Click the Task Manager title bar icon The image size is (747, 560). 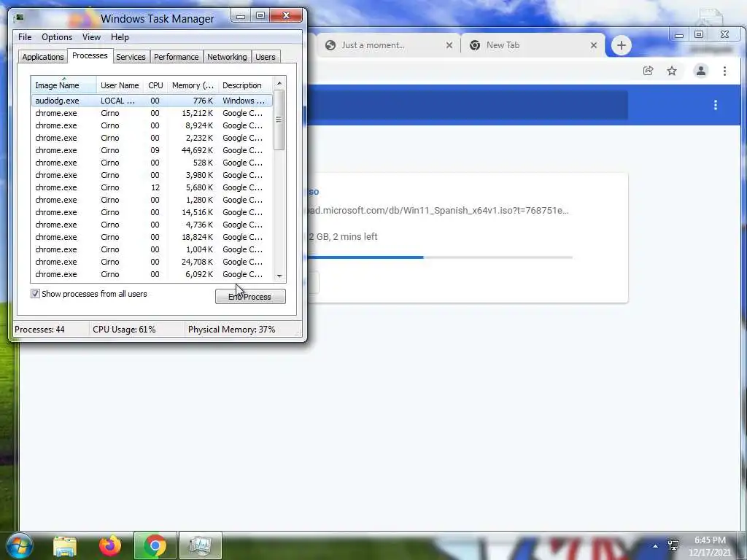(20, 18)
